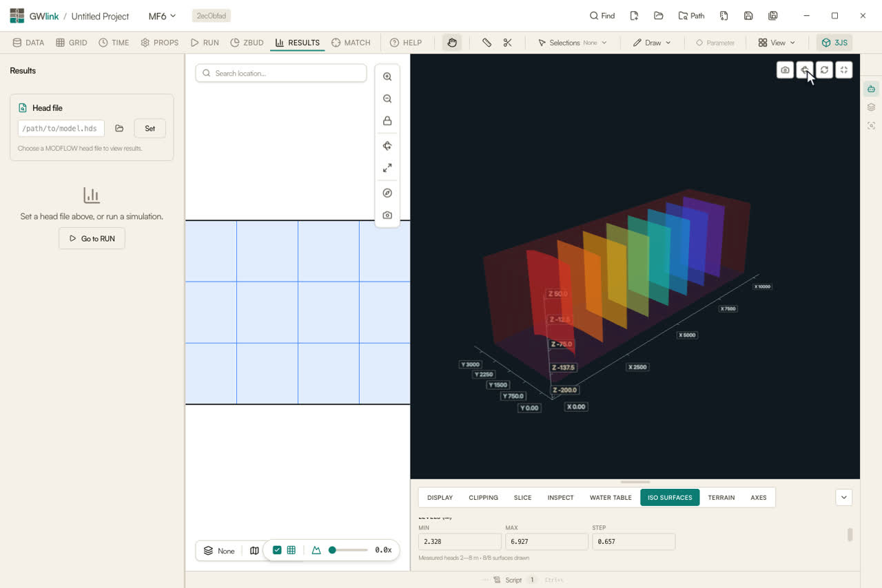
Task: Click the map compass icon
Action: tap(387, 193)
